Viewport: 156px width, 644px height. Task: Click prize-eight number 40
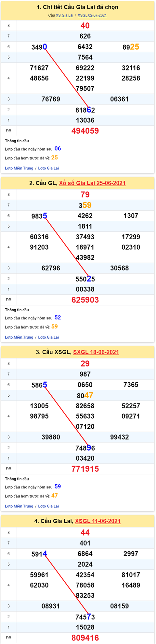85,26
